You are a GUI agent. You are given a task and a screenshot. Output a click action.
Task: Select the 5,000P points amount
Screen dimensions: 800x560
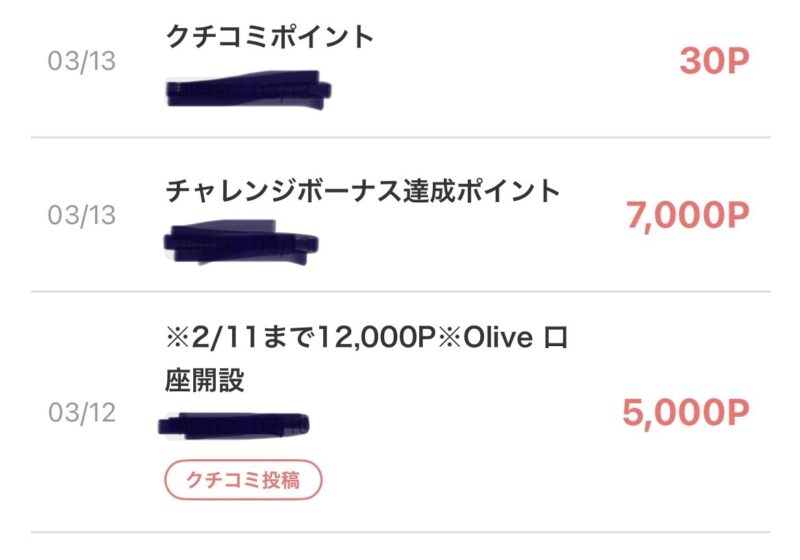coord(686,413)
